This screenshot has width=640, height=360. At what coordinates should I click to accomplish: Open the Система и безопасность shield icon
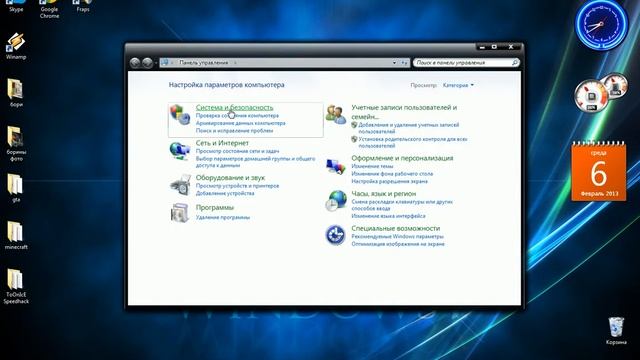coord(180,115)
